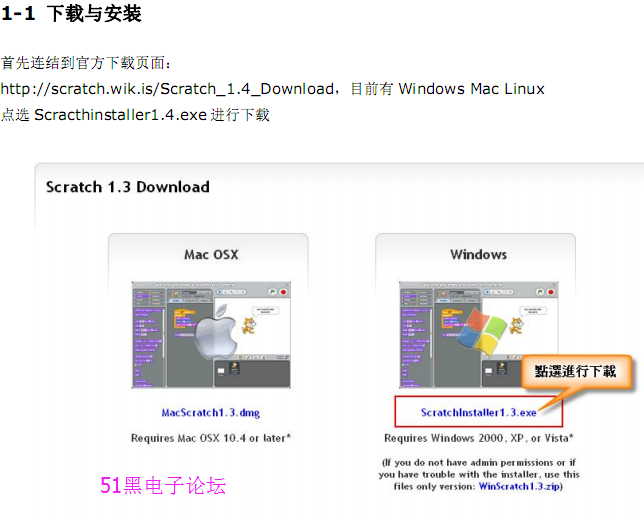Click red stop button in Mac OSX thumbnail

283,292
